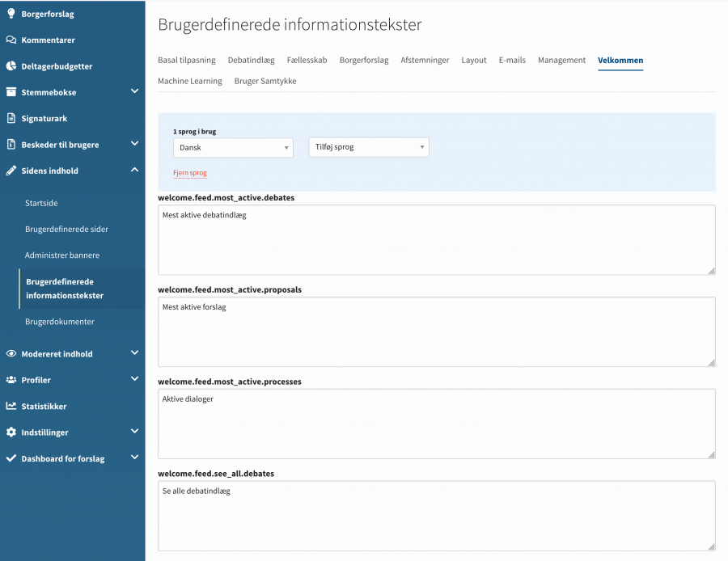This screenshot has width=728, height=561.
Task: Click the eye icon for Modereret indhold
Action: (11, 353)
